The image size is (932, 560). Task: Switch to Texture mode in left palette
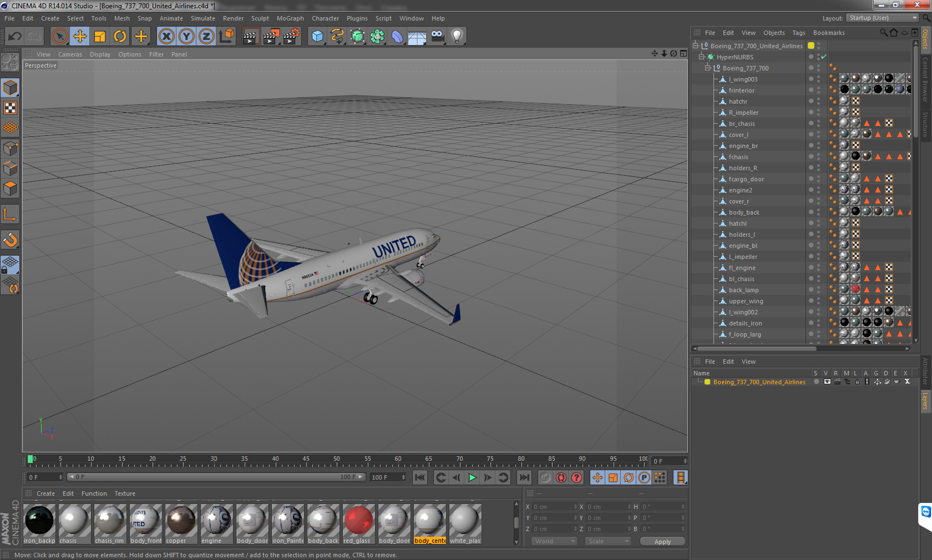coord(11,108)
